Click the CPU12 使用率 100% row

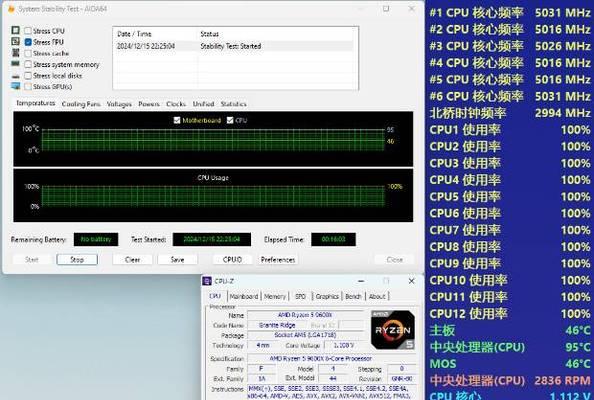(x=510, y=314)
